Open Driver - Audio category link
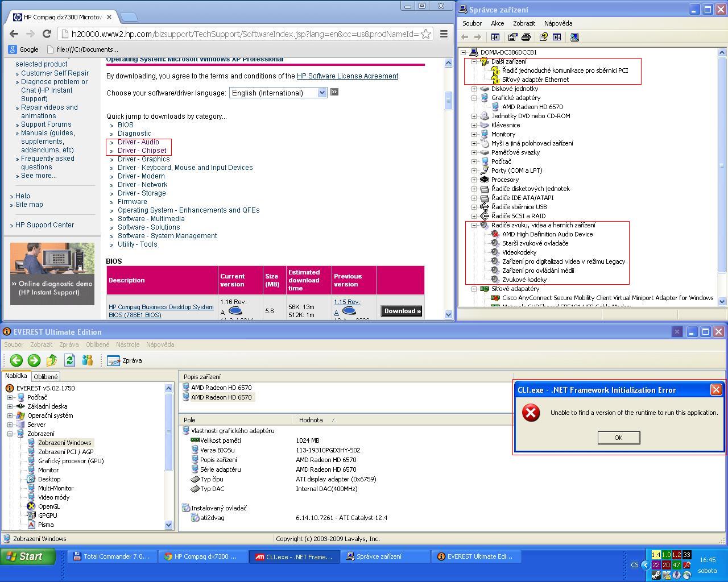 point(138,142)
